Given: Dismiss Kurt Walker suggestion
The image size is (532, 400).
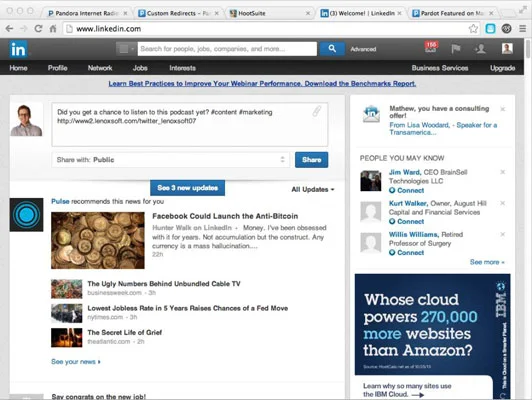Looking at the screenshot, I should 503,203.
